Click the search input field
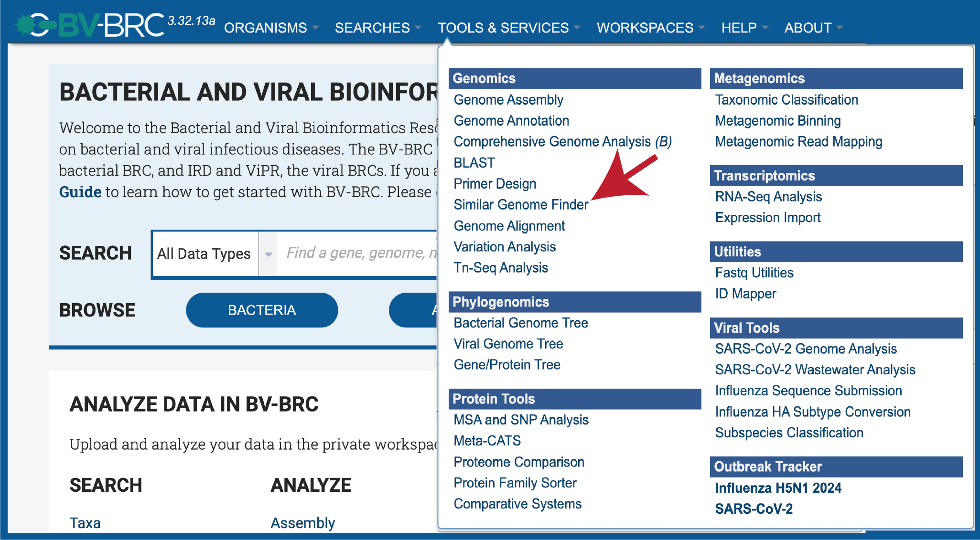980x540 pixels. pos(357,254)
